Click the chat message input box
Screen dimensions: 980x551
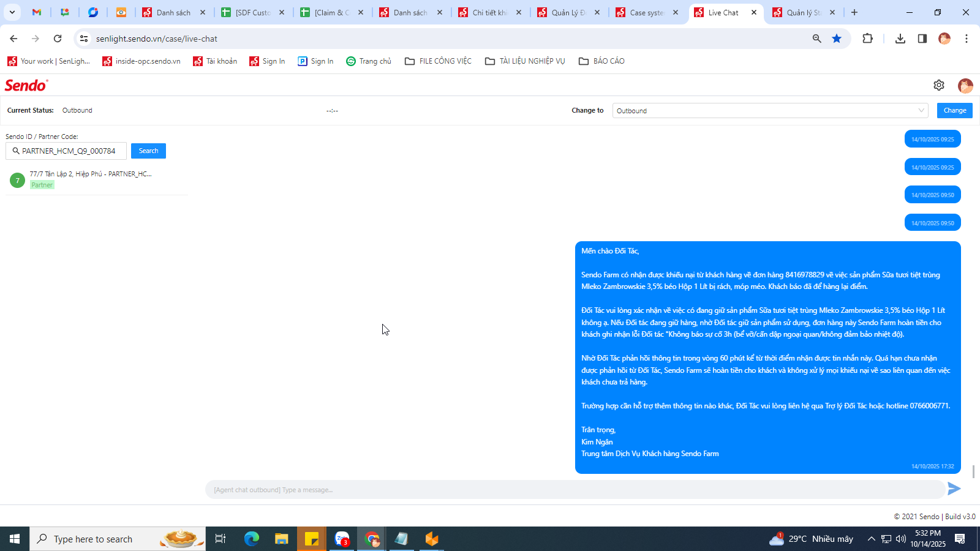575,490
